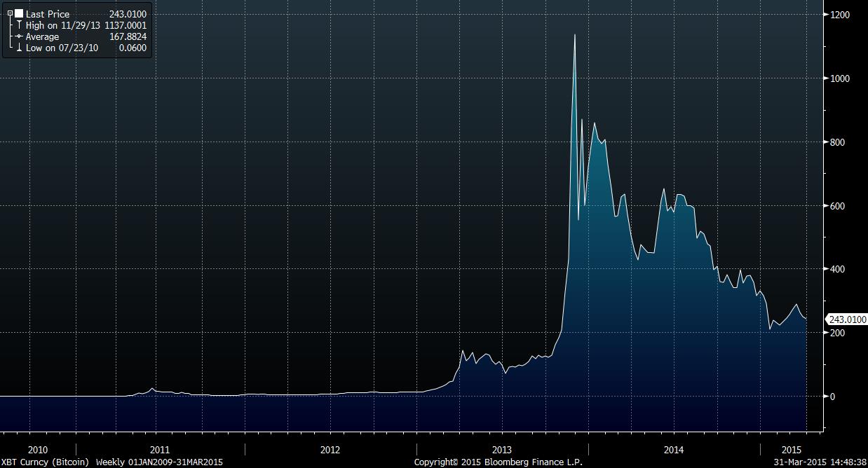Click the legend average value 167.8824

point(128,36)
